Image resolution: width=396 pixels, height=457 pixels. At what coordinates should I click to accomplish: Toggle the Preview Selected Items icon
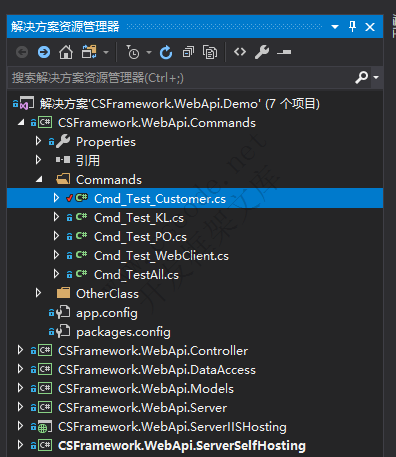[284, 52]
